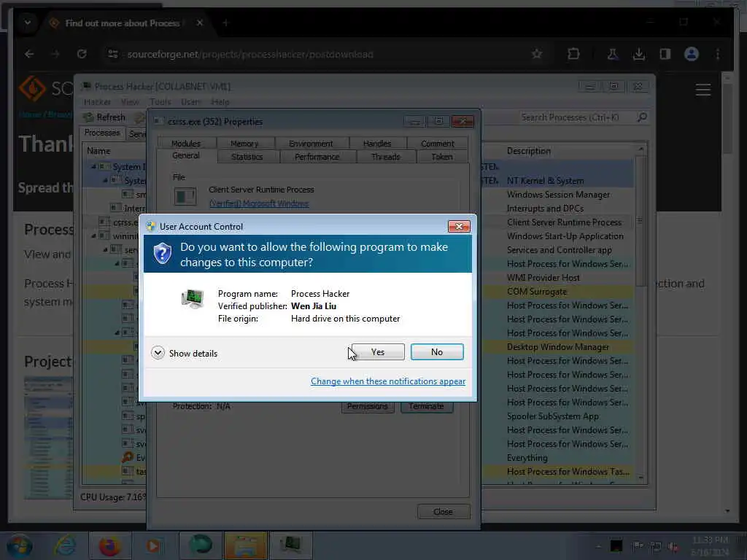Select Performance tab in csrss.exe Properties
The width and height of the screenshot is (747, 560).
tap(317, 157)
